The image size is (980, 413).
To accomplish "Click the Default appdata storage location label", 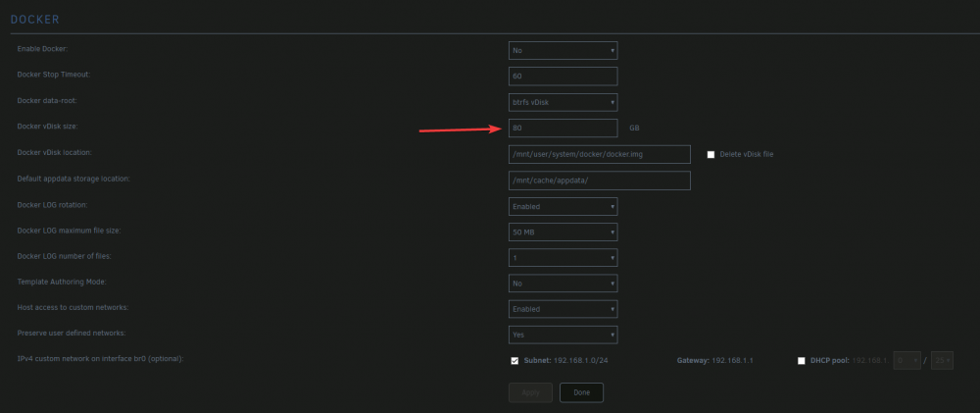I will click(x=73, y=179).
